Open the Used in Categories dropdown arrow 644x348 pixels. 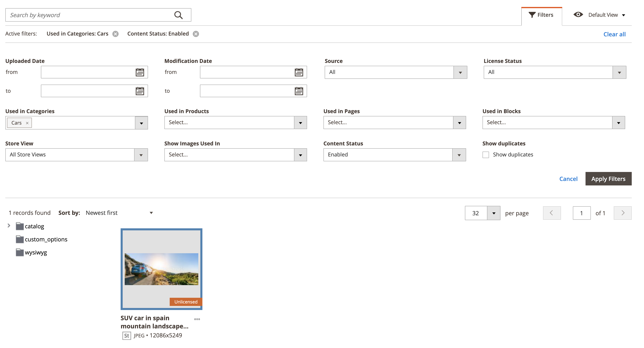coord(141,123)
